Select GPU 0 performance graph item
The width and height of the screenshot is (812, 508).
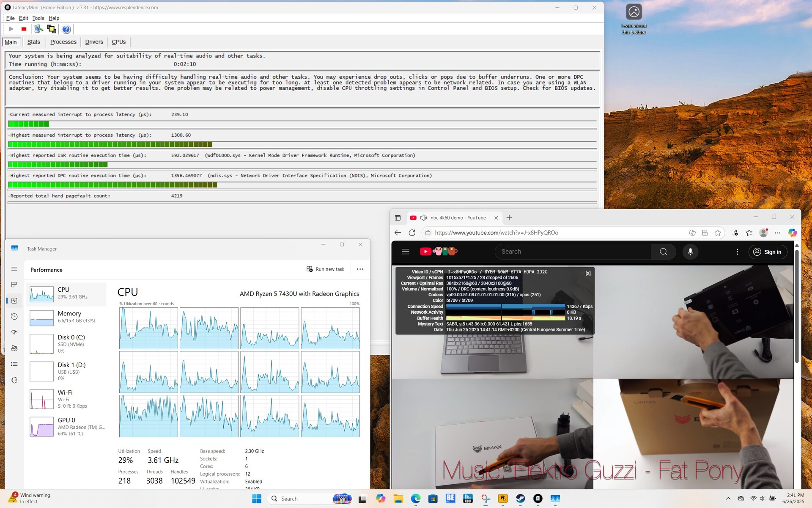tap(66, 426)
